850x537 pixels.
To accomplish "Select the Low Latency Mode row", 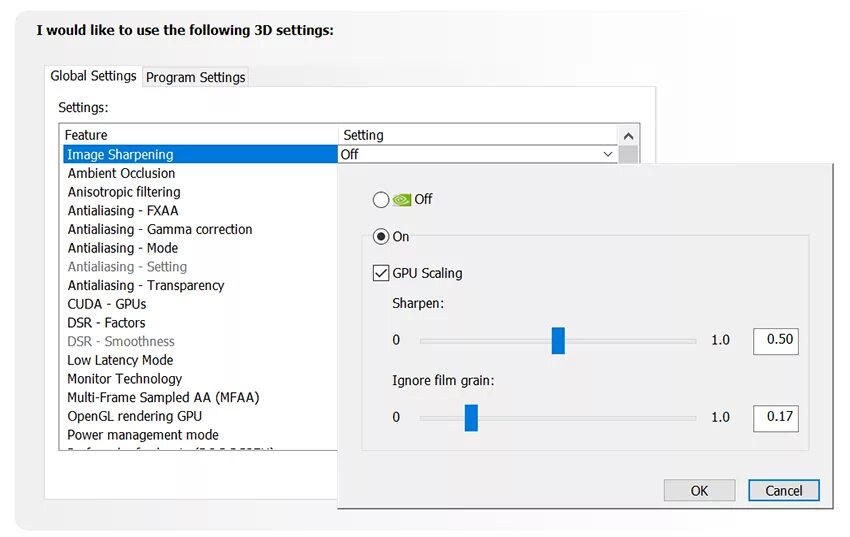I will (x=120, y=360).
